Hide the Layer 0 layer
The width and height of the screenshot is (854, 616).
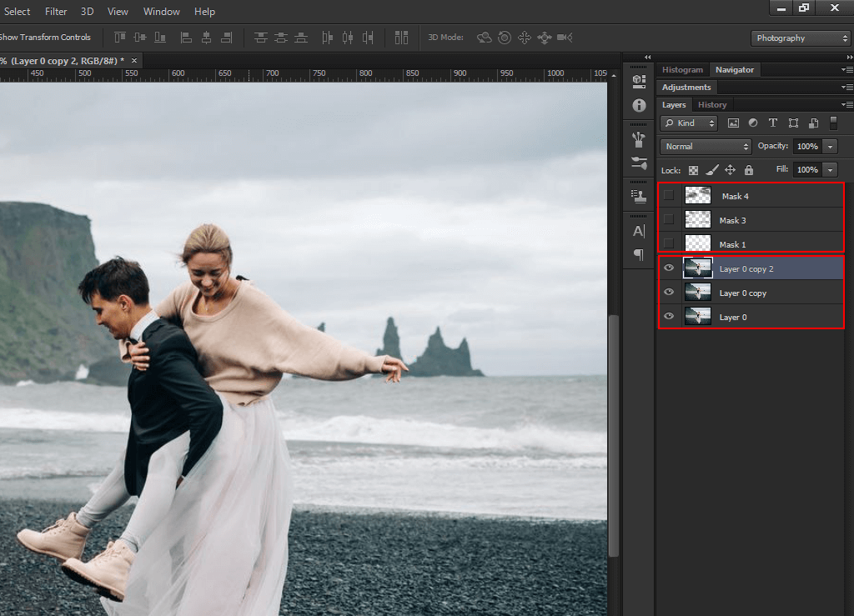669,316
